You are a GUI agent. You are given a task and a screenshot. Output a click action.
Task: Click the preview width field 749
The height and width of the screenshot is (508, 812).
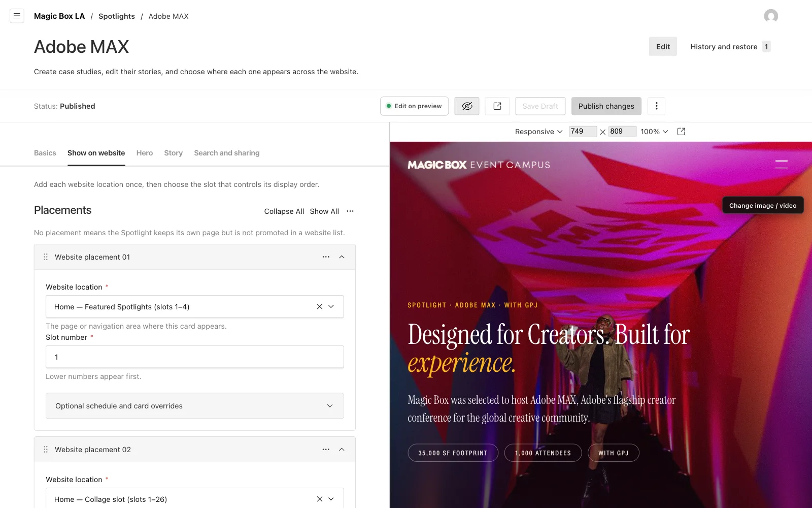point(583,132)
